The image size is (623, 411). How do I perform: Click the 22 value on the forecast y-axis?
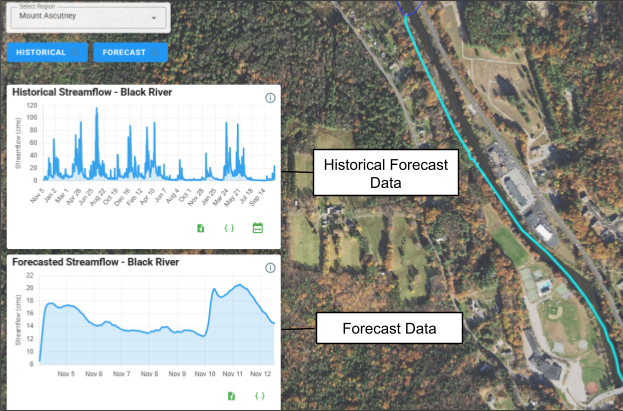[x=30, y=275]
